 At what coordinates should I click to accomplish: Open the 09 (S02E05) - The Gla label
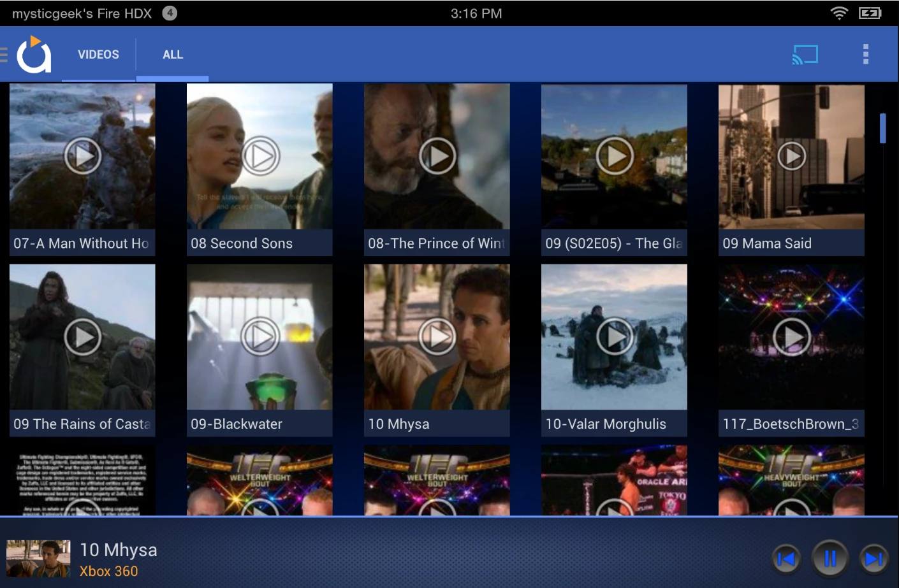coord(613,243)
